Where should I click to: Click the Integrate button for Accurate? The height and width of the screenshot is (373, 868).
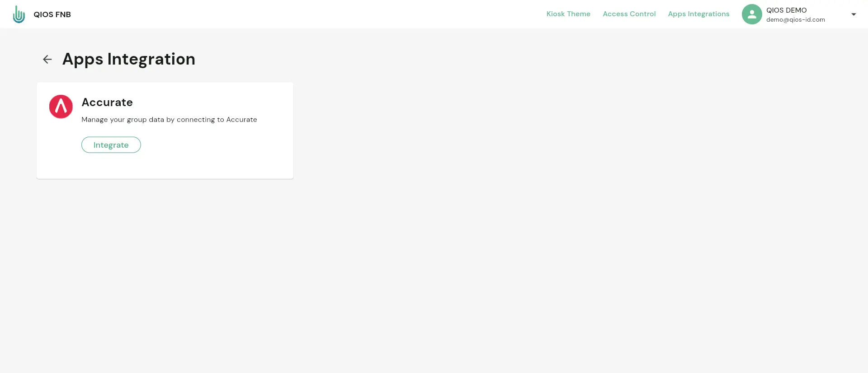coord(111,145)
